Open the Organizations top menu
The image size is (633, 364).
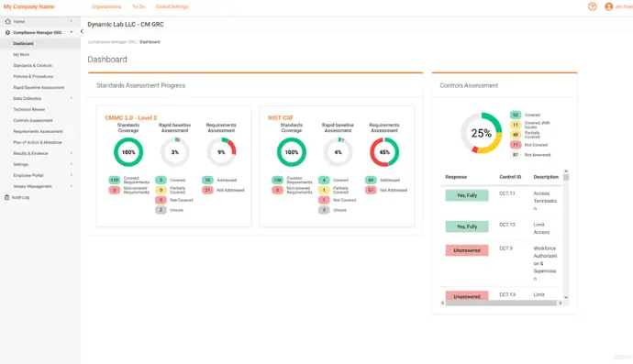point(106,6)
